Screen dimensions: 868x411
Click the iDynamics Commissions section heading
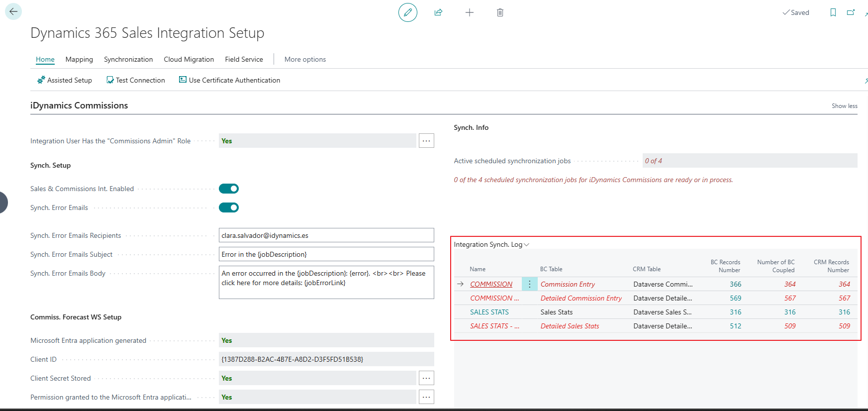click(x=79, y=105)
